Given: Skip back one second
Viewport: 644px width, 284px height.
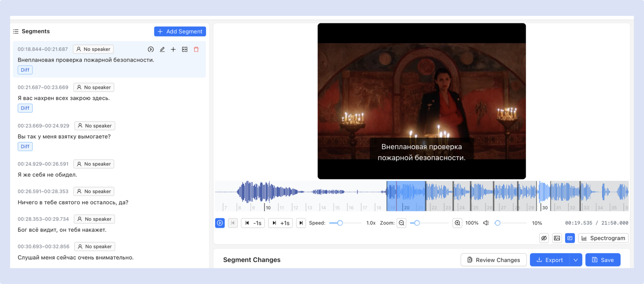Looking at the screenshot, I should (253, 223).
